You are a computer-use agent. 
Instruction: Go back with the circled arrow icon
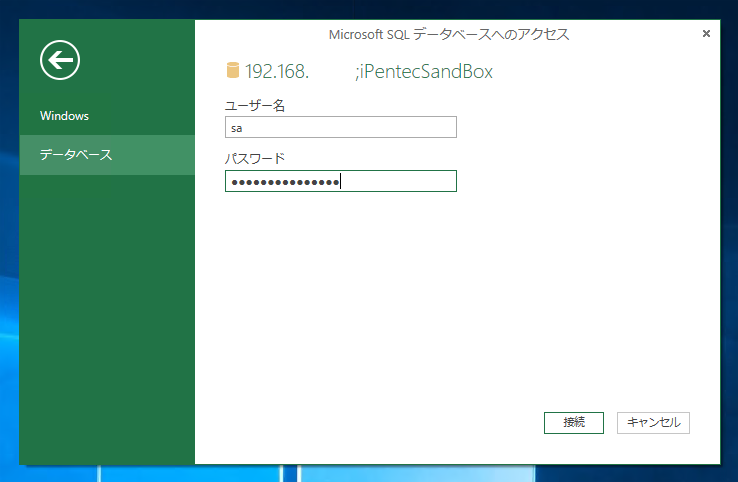(x=60, y=60)
